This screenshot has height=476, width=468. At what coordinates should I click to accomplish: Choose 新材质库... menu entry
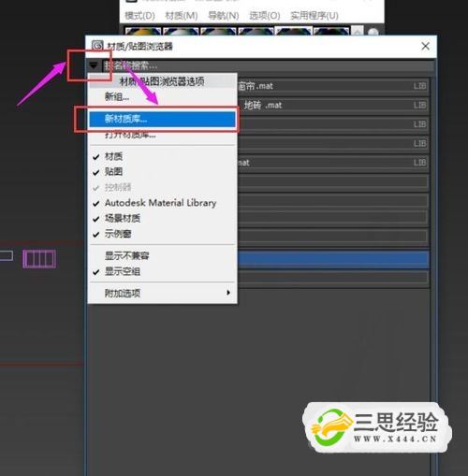[x=162, y=119]
